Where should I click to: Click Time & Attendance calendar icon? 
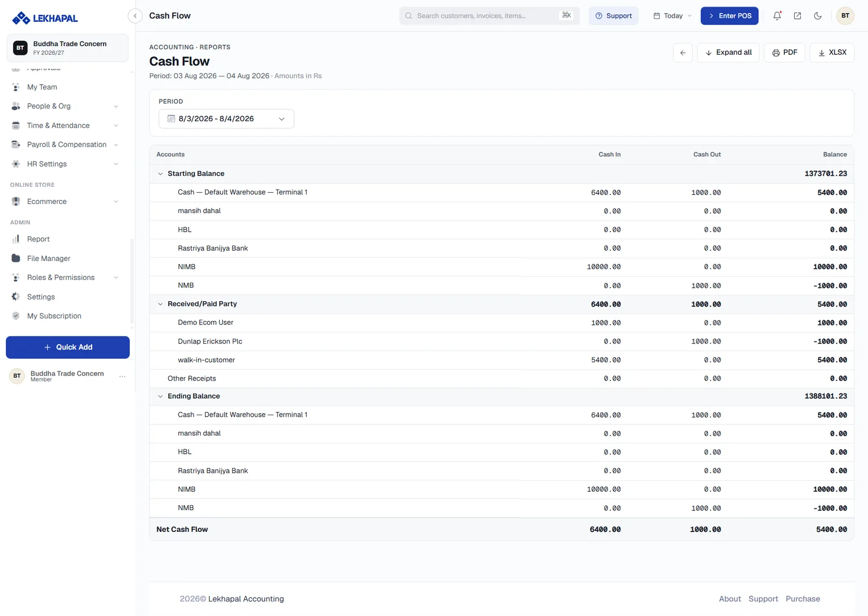16,125
